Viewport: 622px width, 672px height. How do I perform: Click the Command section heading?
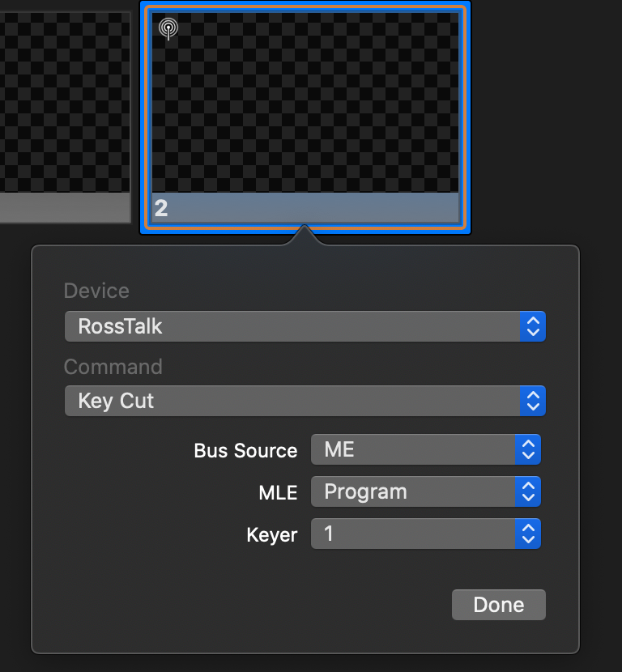(x=113, y=367)
